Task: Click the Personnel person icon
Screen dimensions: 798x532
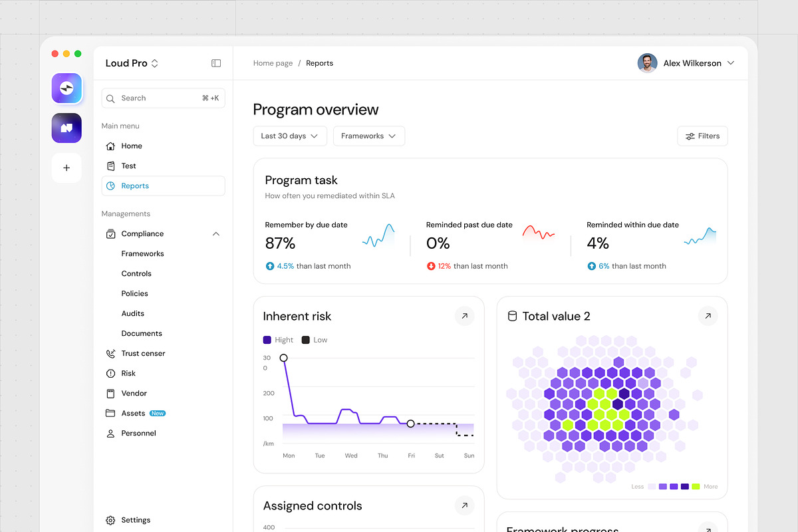Action: (111, 434)
